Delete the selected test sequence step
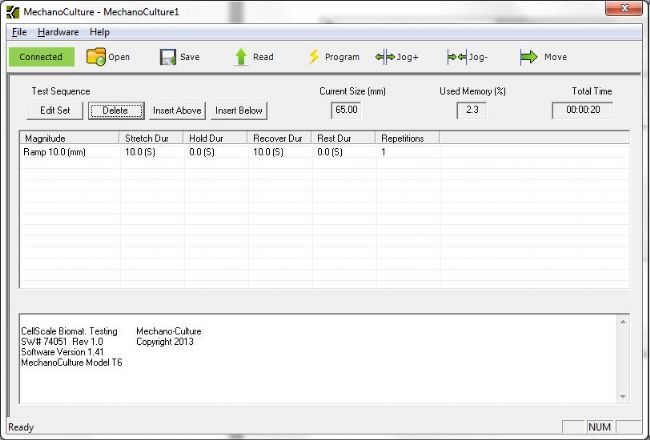 click(116, 110)
